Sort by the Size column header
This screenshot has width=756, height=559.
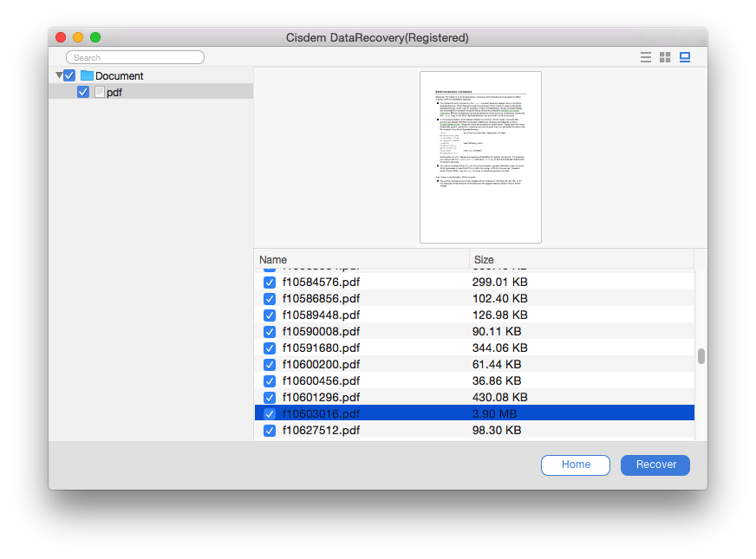(x=582, y=259)
